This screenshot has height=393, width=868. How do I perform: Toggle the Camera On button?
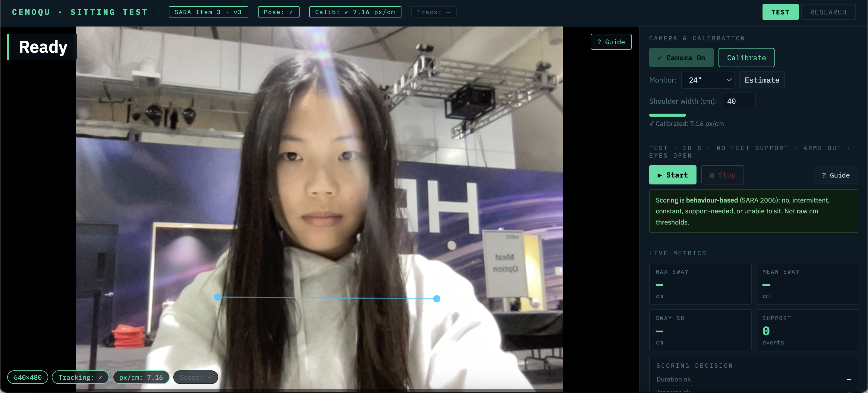click(x=681, y=58)
